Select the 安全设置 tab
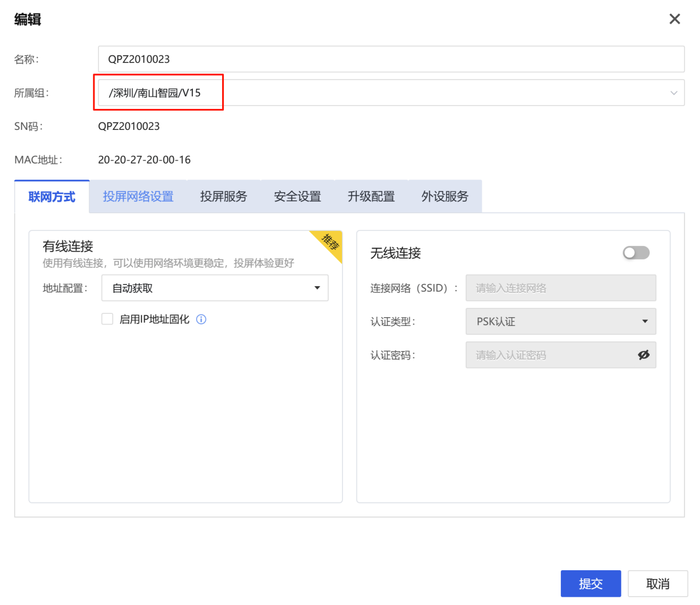 (x=297, y=197)
